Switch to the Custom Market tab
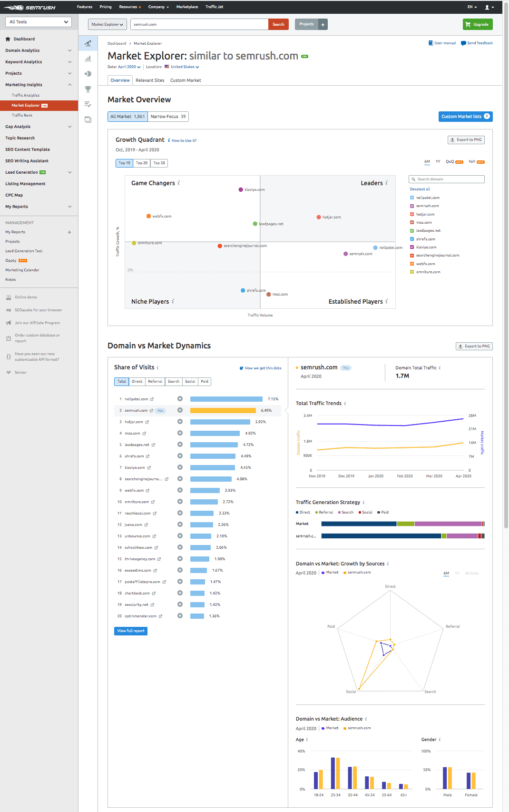The height and width of the screenshot is (812, 509). 186,80
